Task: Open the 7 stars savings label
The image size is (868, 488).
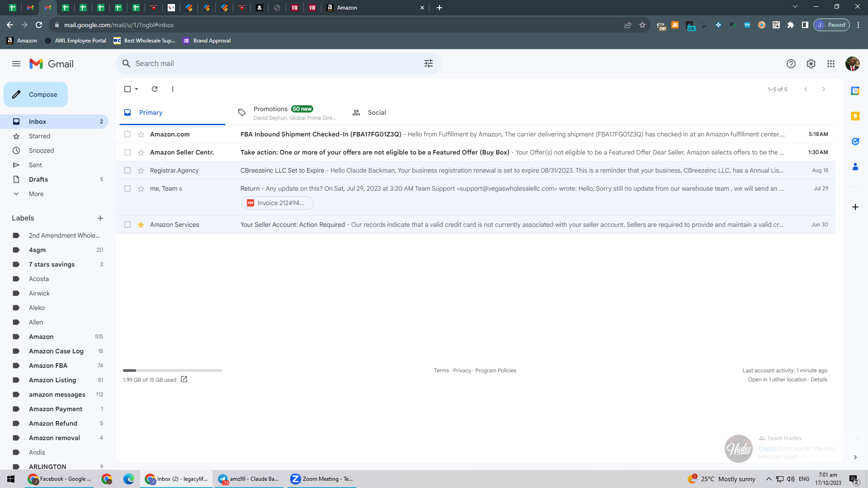Action: coord(54,264)
